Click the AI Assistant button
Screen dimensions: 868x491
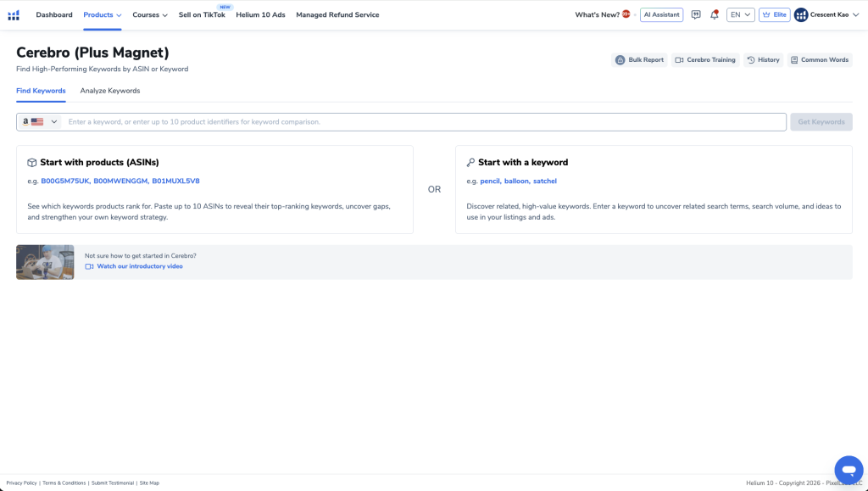pyautogui.click(x=661, y=14)
